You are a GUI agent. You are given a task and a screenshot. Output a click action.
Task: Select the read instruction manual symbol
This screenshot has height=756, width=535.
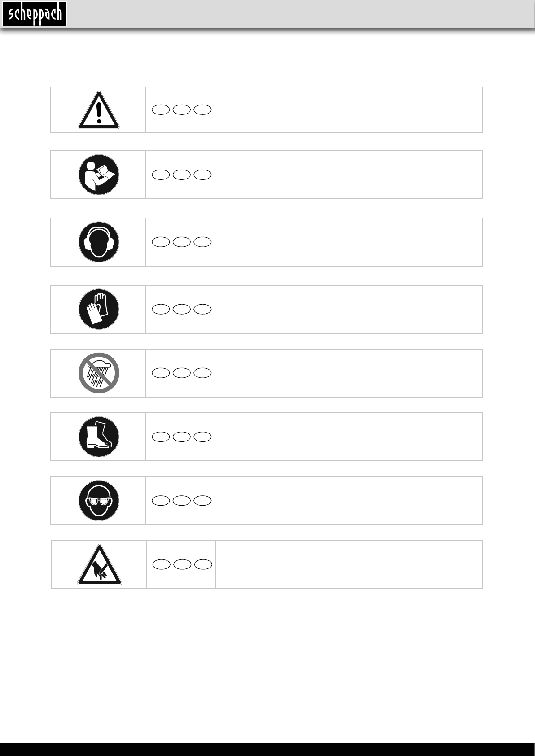tap(99, 175)
